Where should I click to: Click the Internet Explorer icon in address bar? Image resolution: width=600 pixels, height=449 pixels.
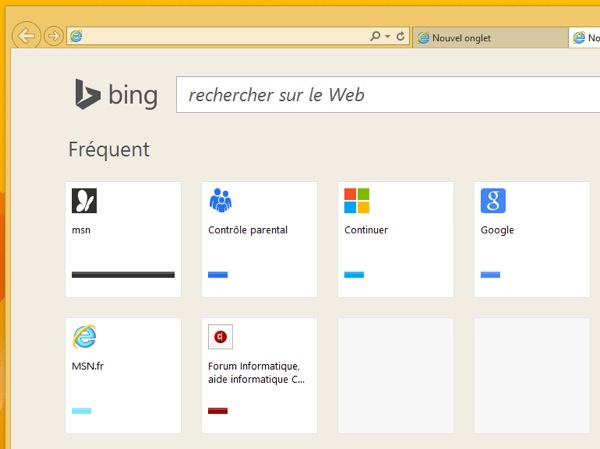pyautogui.click(x=76, y=36)
